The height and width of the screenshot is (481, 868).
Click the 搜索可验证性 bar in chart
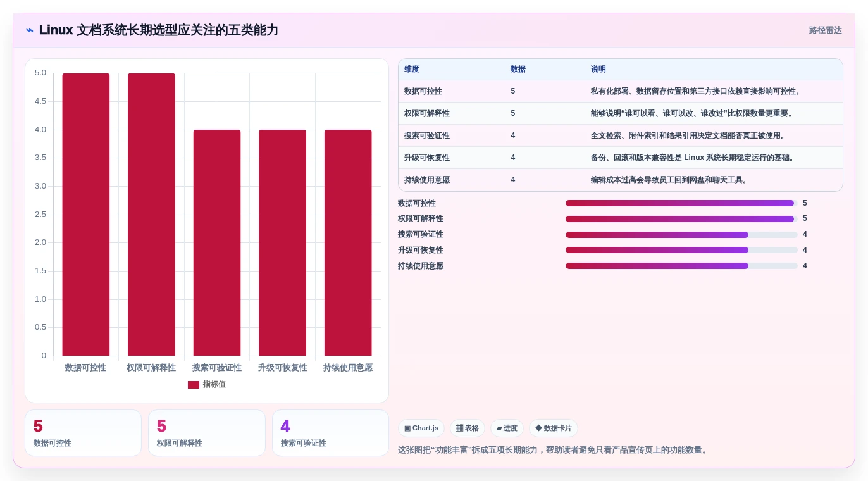[217, 243]
